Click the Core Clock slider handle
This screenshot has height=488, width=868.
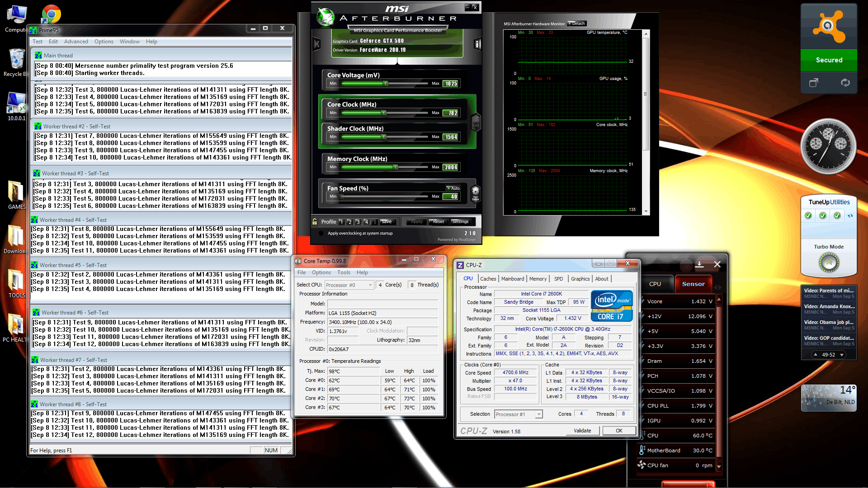[384, 113]
